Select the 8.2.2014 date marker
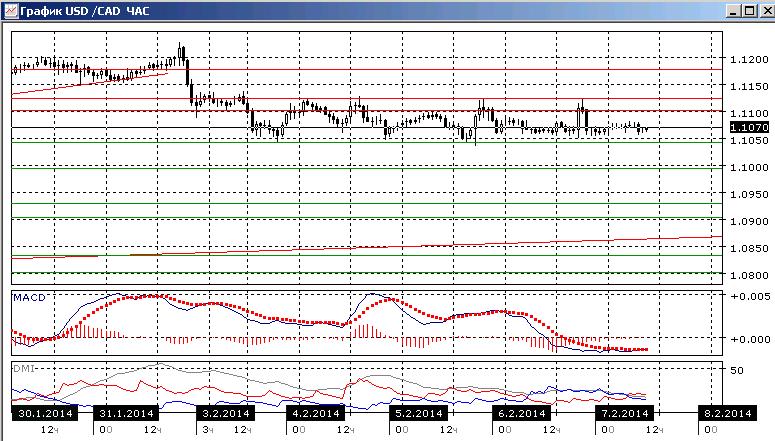775x441 pixels. pyautogui.click(x=727, y=413)
